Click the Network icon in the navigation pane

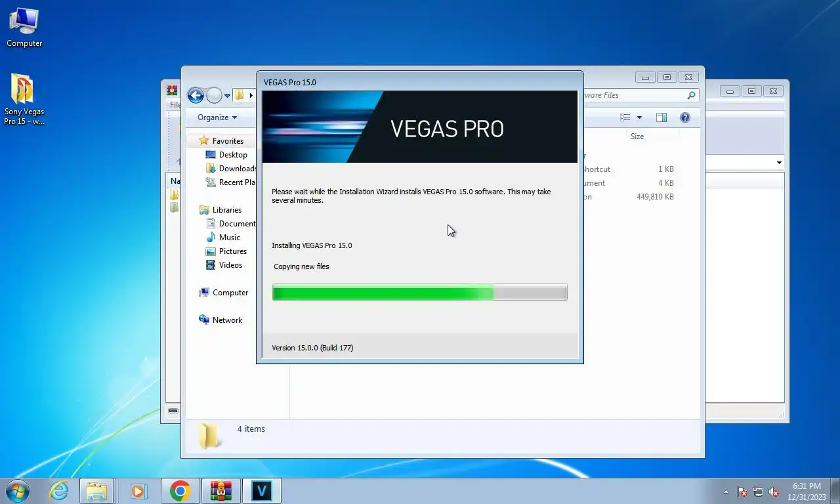pos(204,320)
